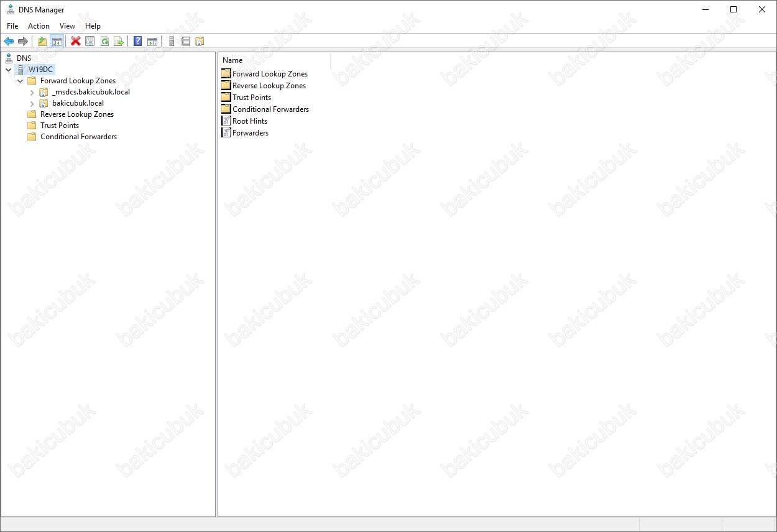This screenshot has height=532, width=777.
Task: Click the red X Delete icon
Action: pos(76,42)
